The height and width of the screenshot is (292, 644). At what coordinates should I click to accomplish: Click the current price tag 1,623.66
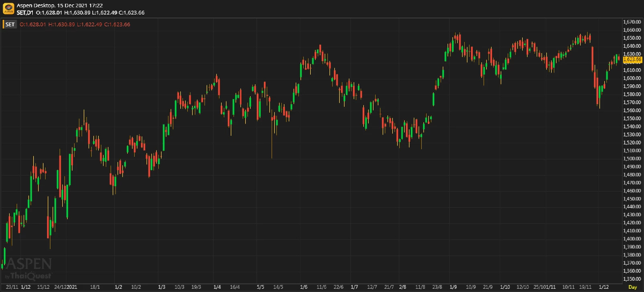tap(632, 59)
